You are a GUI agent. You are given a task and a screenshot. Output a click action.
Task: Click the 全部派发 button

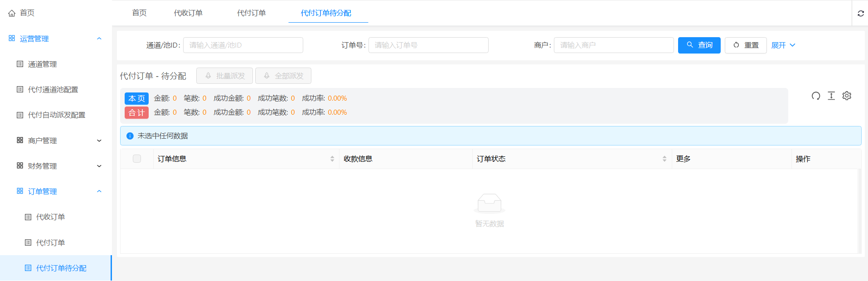click(x=283, y=76)
